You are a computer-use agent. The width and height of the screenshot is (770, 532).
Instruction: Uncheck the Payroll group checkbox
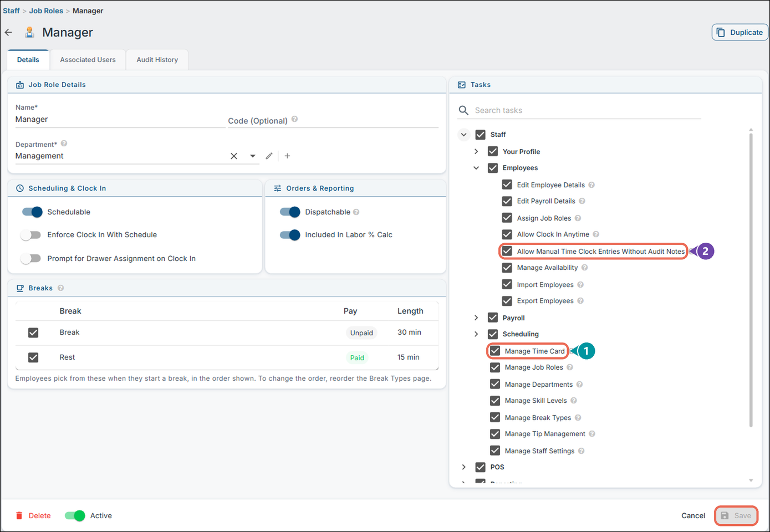[x=493, y=318]
